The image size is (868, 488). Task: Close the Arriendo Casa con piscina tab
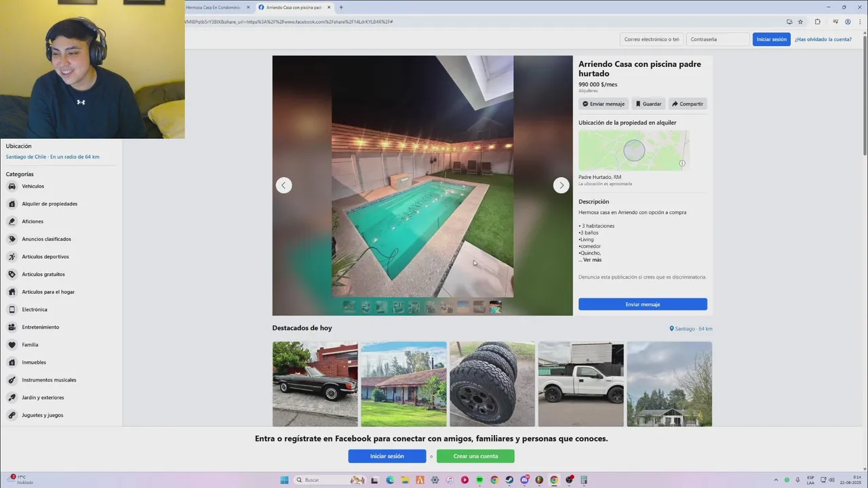point(329,7)
